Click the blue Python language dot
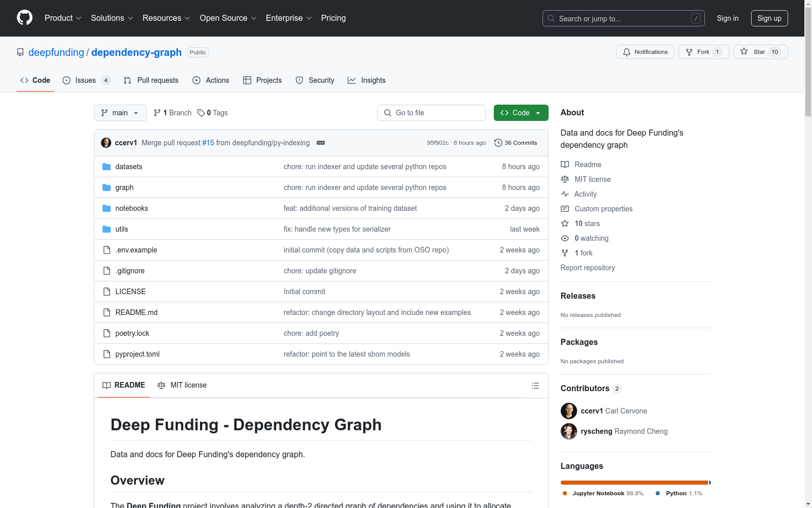 658,493
